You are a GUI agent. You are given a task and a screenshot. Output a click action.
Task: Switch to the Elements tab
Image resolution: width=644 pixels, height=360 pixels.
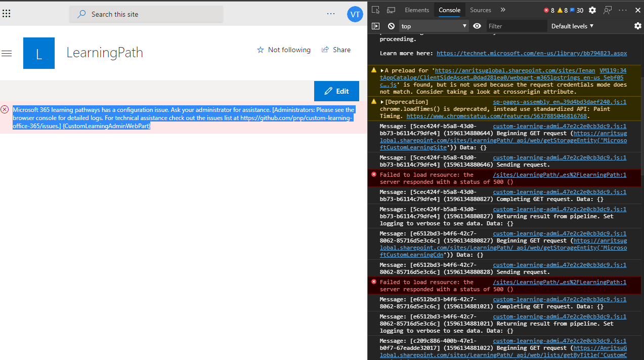[416, 10]
